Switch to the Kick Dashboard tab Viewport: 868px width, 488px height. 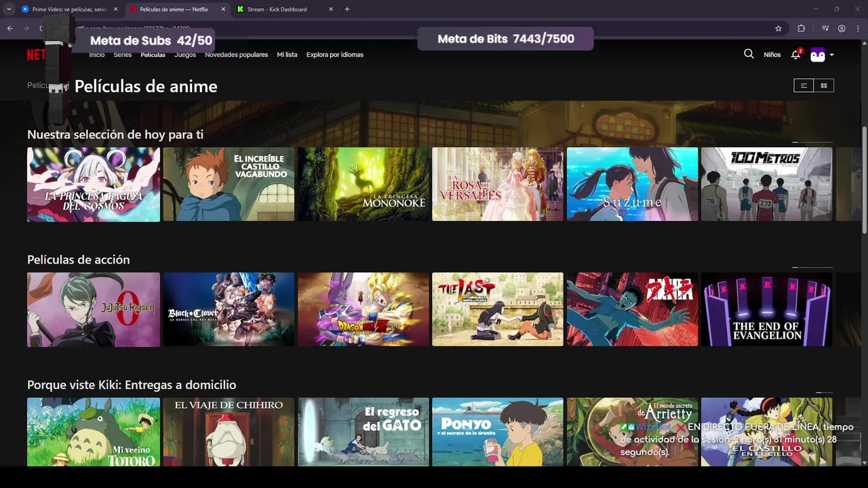coord(285,9)
